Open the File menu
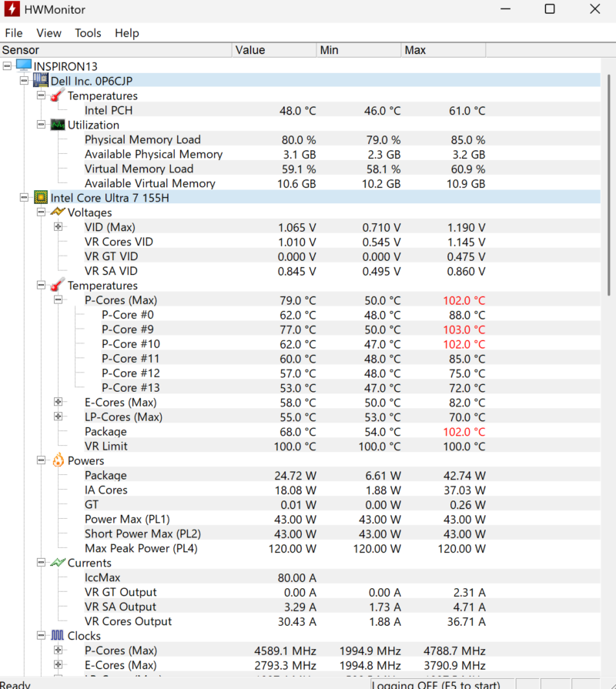Image resolution: width=616 pixels, height=689 pixels. point(14,33)
